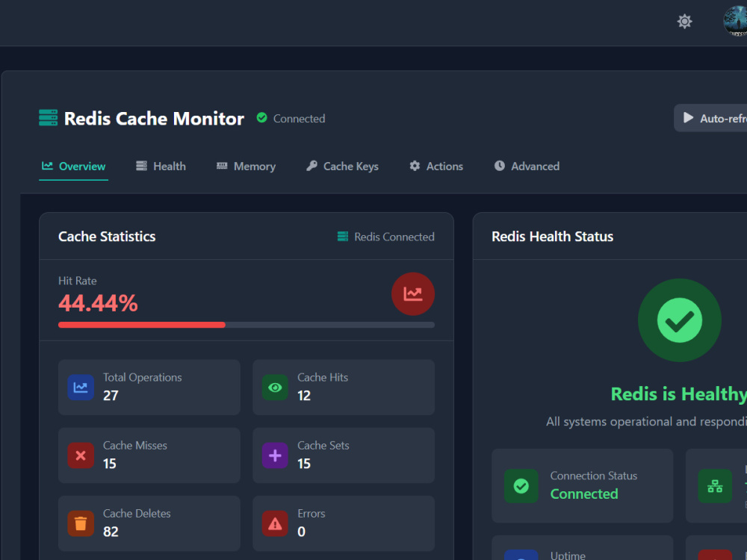Select the Actions tab
This screenshot has width=747, height=560.
(x=436, y=167)
